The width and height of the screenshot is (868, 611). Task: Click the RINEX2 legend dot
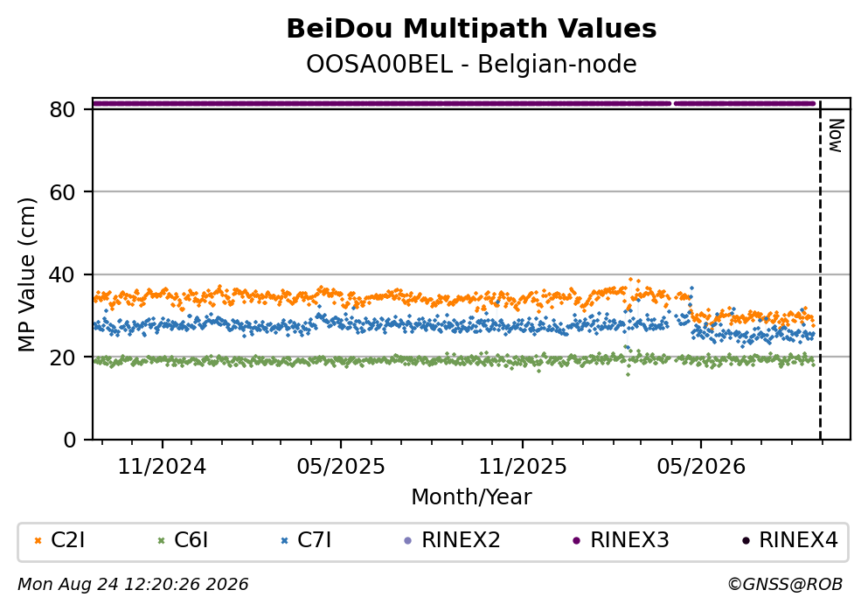(408, 541)
